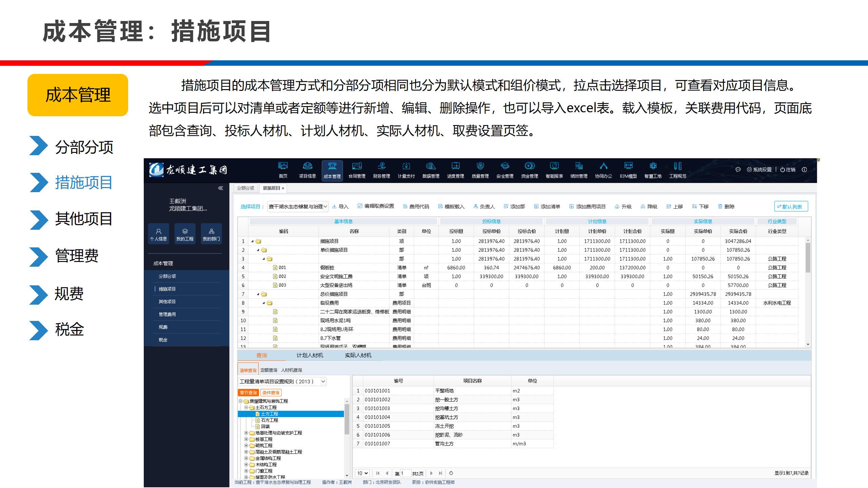Click 上移 toolbar button
The width and height of the screenshot is (868, 488).
(x=675, y=206)
